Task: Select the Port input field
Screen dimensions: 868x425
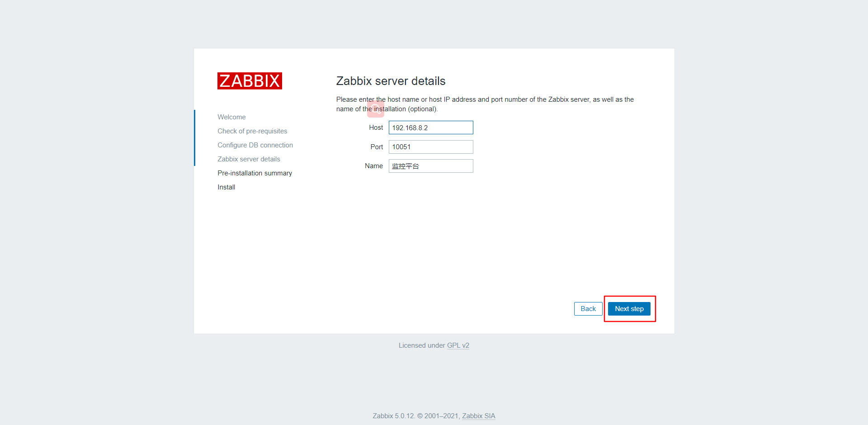Action: click(x=431, y=147)
